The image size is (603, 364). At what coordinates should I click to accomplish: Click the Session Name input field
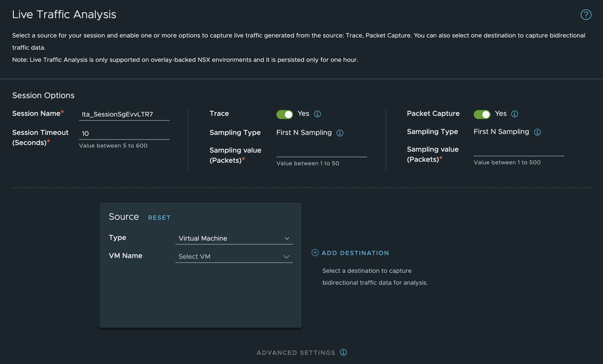tap(124, 114)
